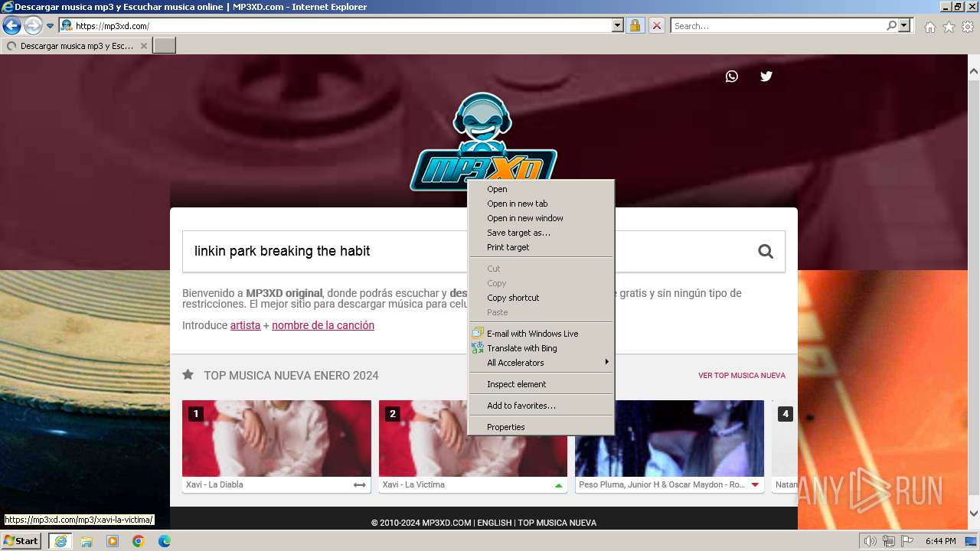Click the footer MP3XD.COM link

[446, 523]
